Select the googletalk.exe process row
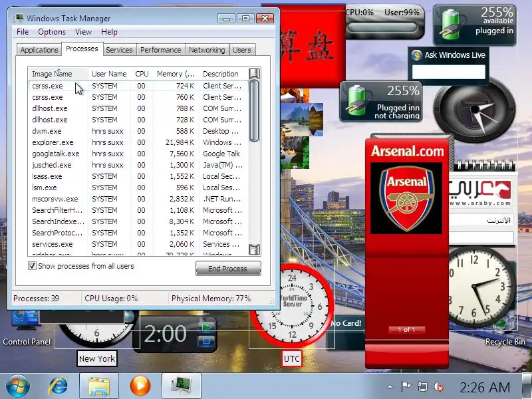The height and width of the screenshot is (399, 532). 138,154
